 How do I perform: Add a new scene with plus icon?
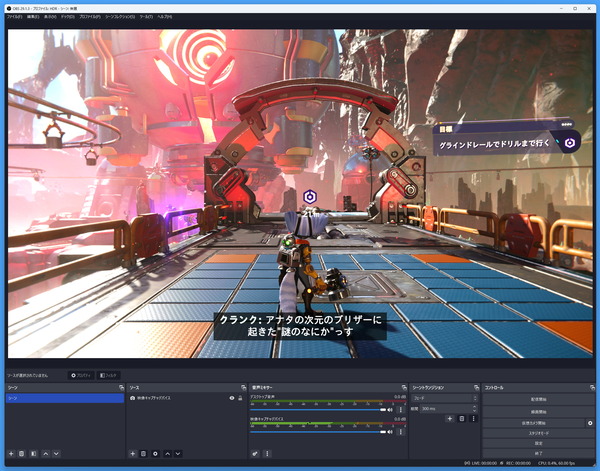(x=11, y=454)
